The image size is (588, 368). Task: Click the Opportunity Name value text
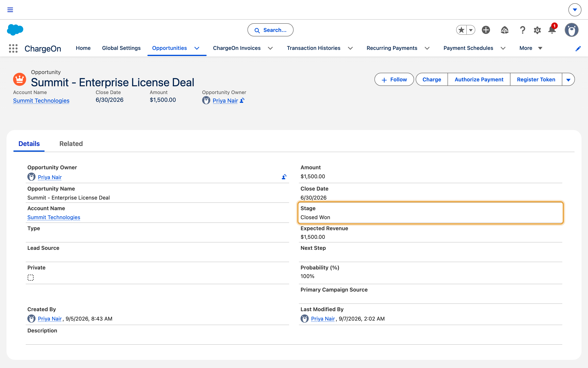[69, 197]
